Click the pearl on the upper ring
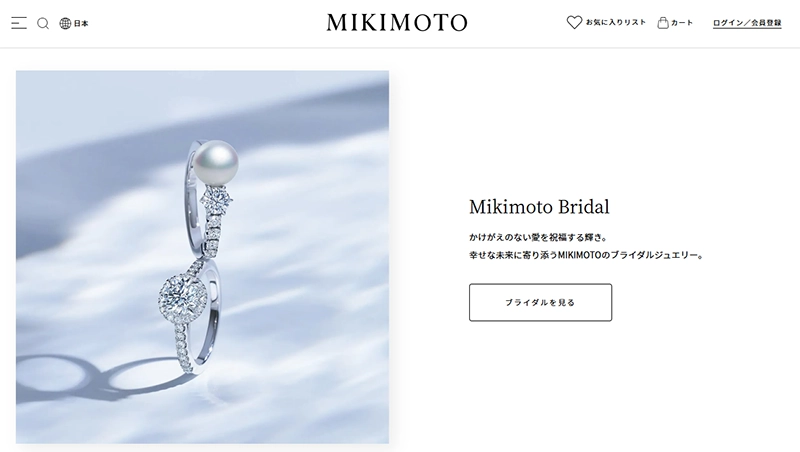 point(216,159)
